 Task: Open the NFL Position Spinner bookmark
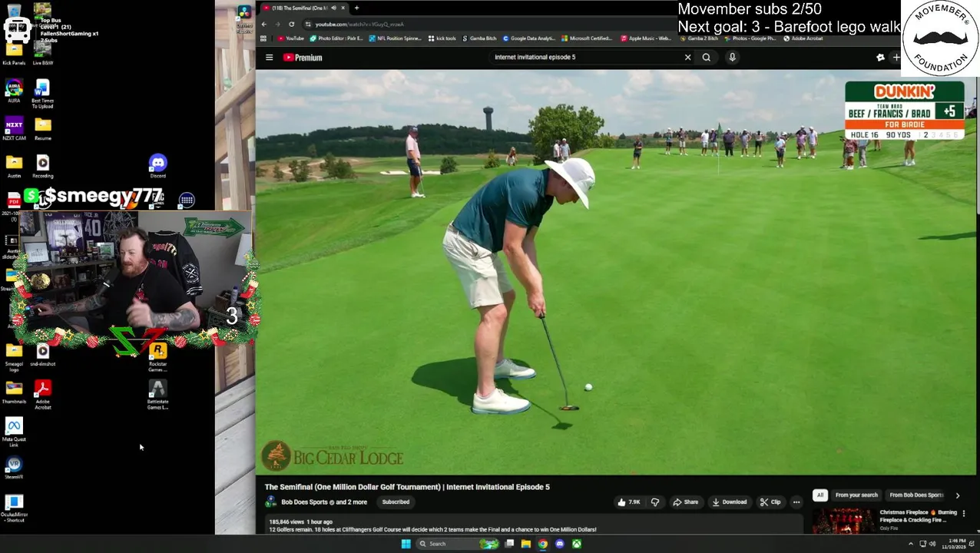(x=395, y=38)
